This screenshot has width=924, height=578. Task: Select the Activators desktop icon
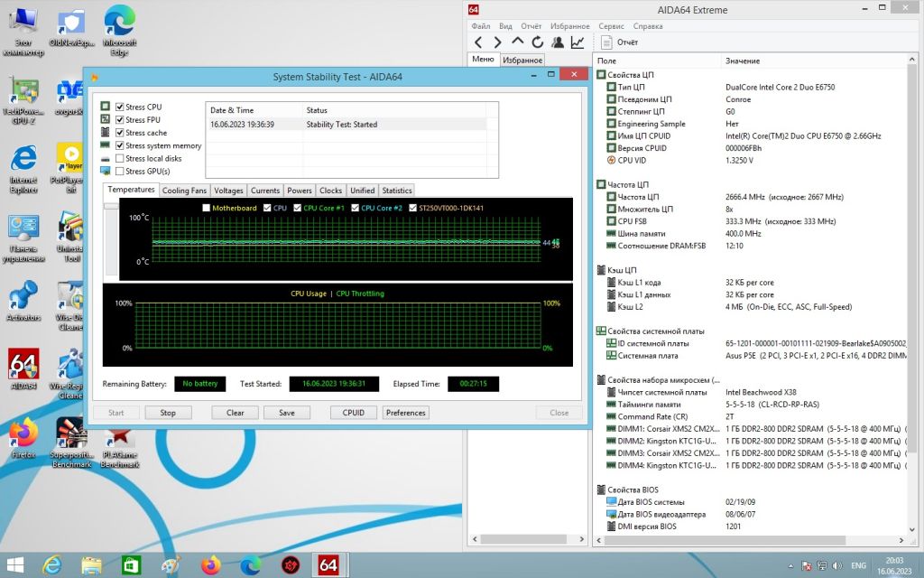click(x=23, y=301)
